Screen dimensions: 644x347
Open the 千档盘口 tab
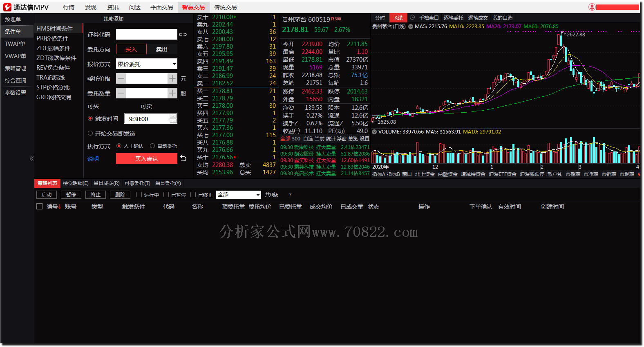(429, 18)
